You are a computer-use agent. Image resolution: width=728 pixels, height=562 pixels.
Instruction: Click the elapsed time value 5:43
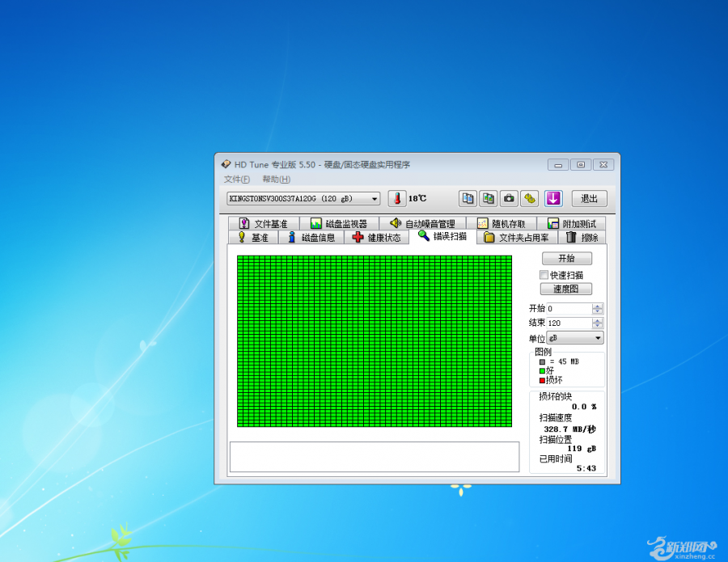point(586,468)
